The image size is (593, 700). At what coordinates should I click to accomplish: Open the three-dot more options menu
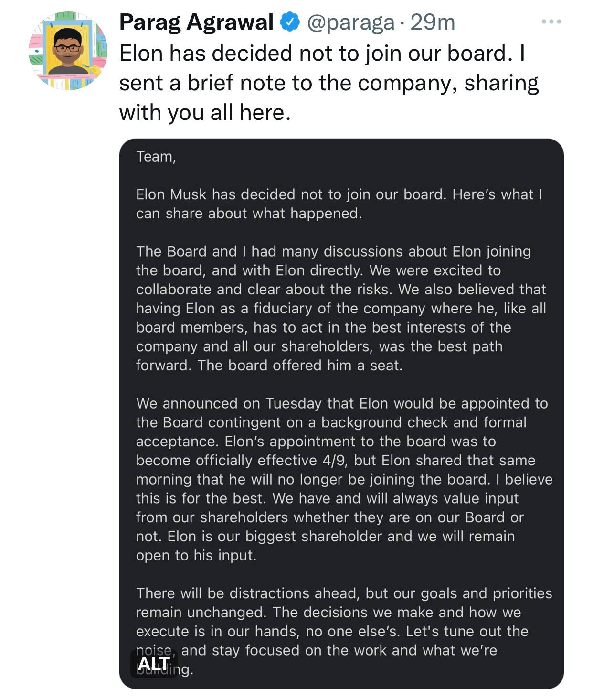[551, 22]
